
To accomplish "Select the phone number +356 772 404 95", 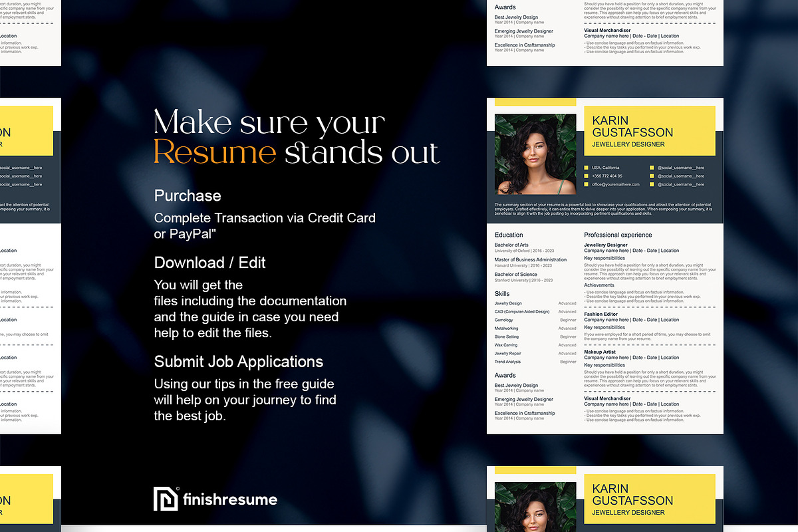I will 607,176.
